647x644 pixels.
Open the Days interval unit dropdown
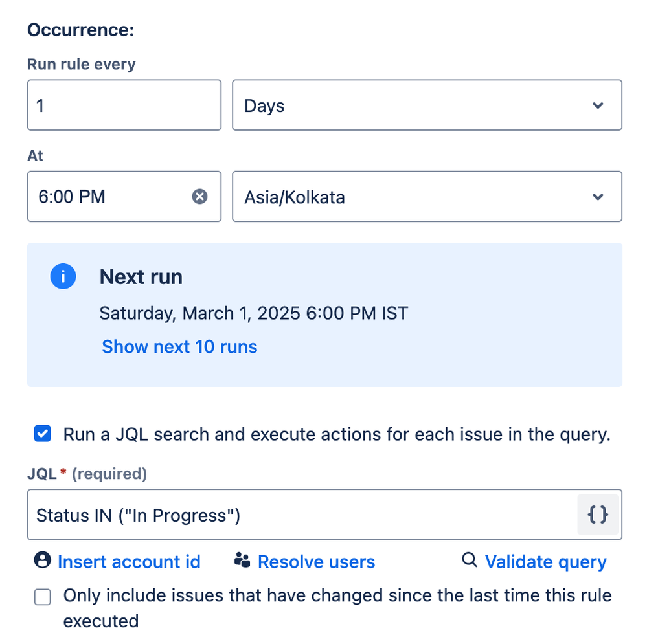(414, 105)
